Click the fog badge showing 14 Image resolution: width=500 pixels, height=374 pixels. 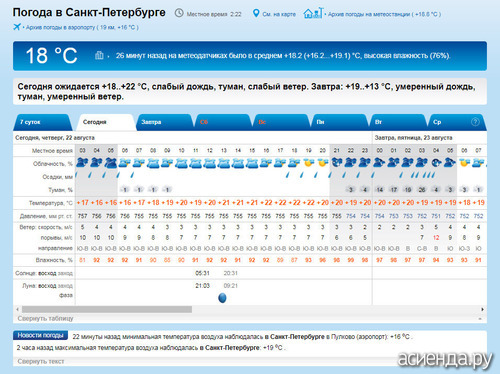[380, 190]
